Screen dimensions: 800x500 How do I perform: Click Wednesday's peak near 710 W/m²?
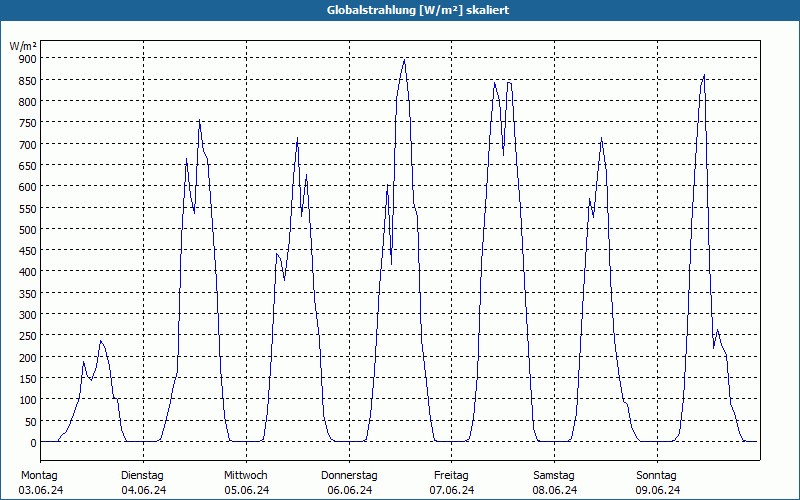coord(297,138)
